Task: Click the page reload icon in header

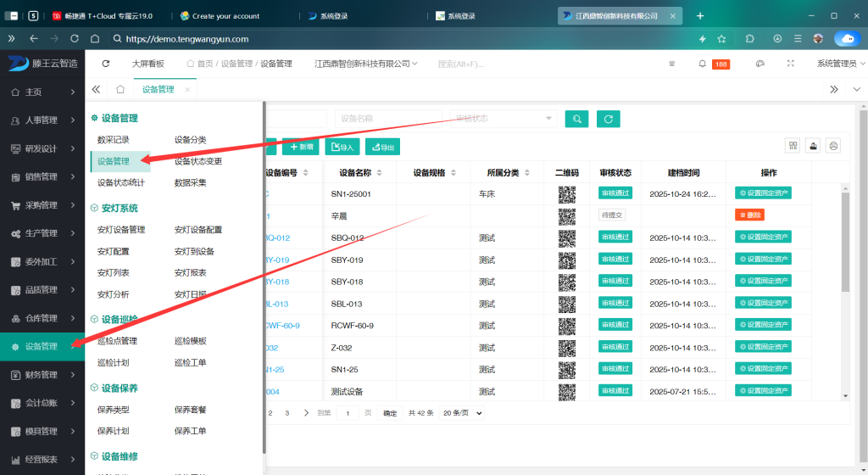Action: 105,64
